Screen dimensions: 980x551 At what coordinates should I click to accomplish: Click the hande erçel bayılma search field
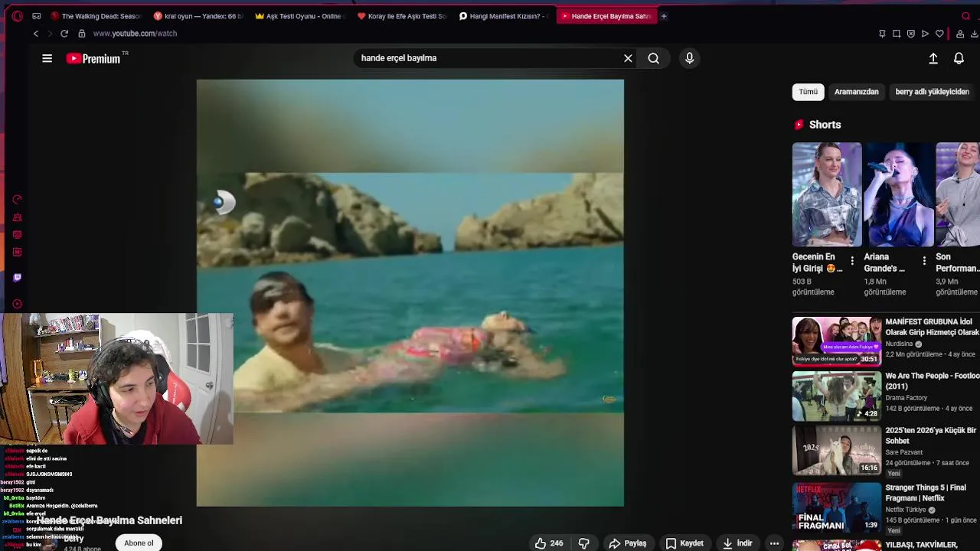490,58
